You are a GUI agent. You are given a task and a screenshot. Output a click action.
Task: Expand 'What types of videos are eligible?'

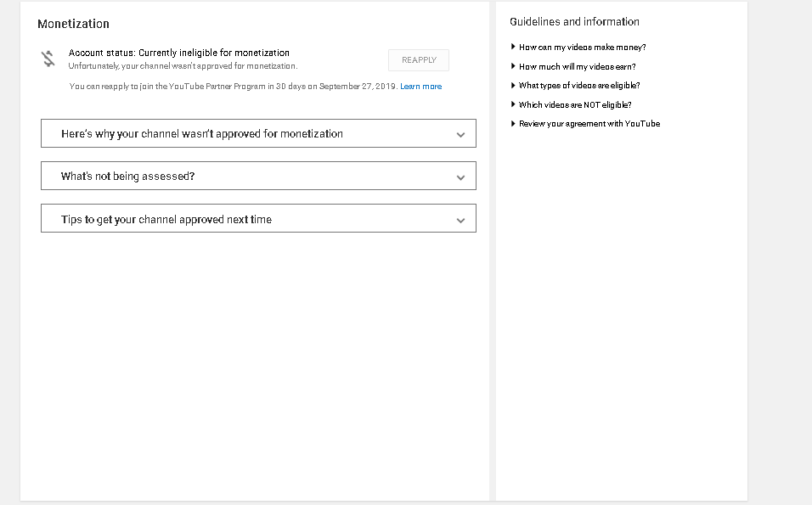tap(579, 86)
